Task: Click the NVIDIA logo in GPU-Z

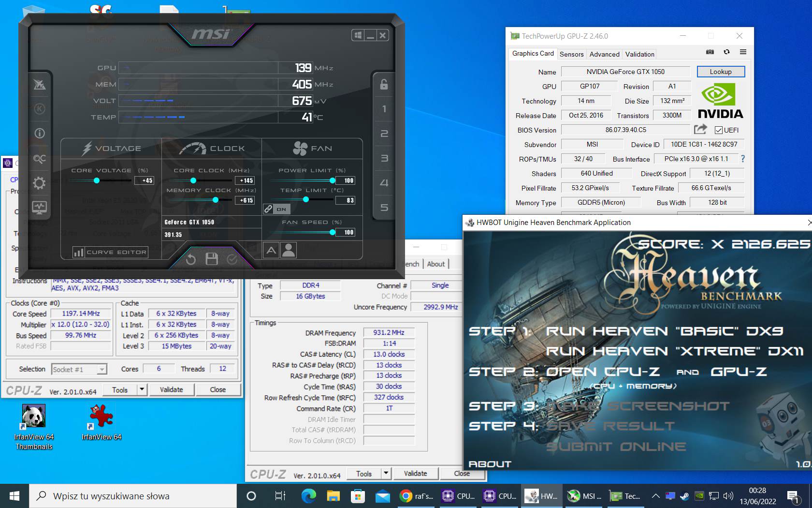Action: click(x=720, y=101)
